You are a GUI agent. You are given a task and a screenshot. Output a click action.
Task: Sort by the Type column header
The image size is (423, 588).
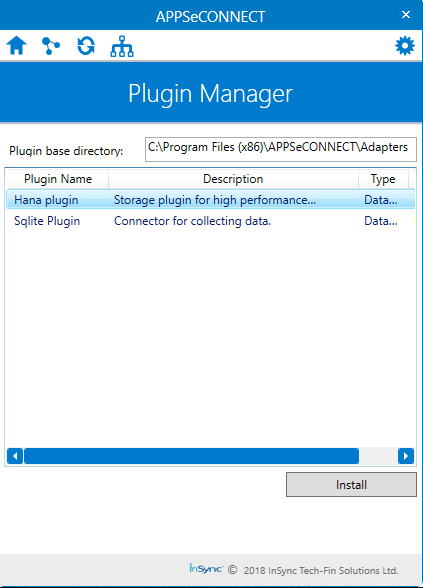coord(383,179)
